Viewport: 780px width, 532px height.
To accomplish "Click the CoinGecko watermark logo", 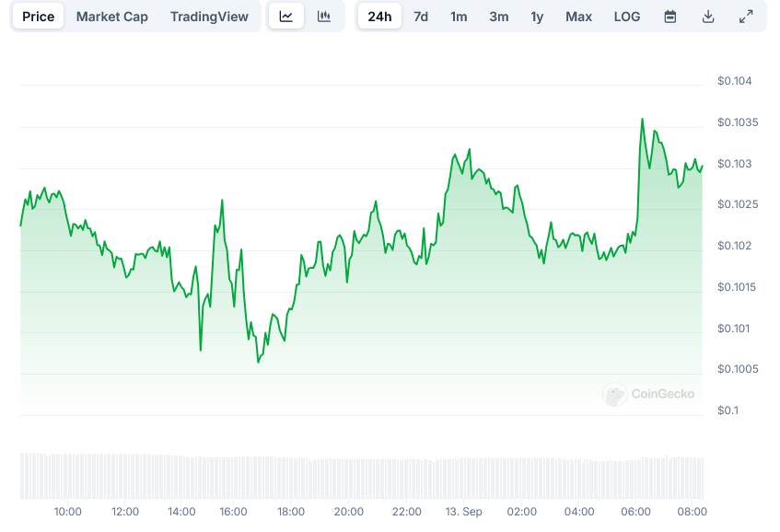I will (x=649, y=394).
